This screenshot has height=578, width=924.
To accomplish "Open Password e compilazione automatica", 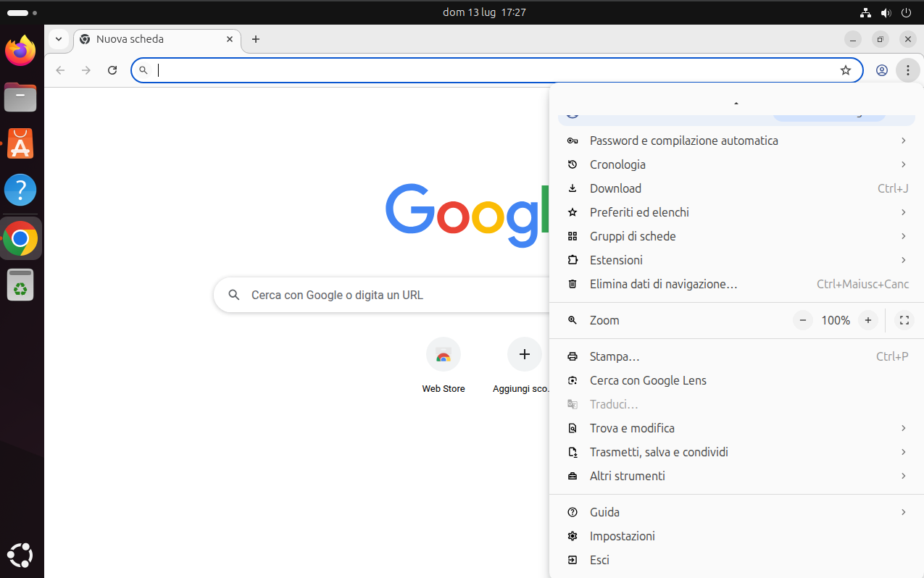I will (x=736, y=141).
